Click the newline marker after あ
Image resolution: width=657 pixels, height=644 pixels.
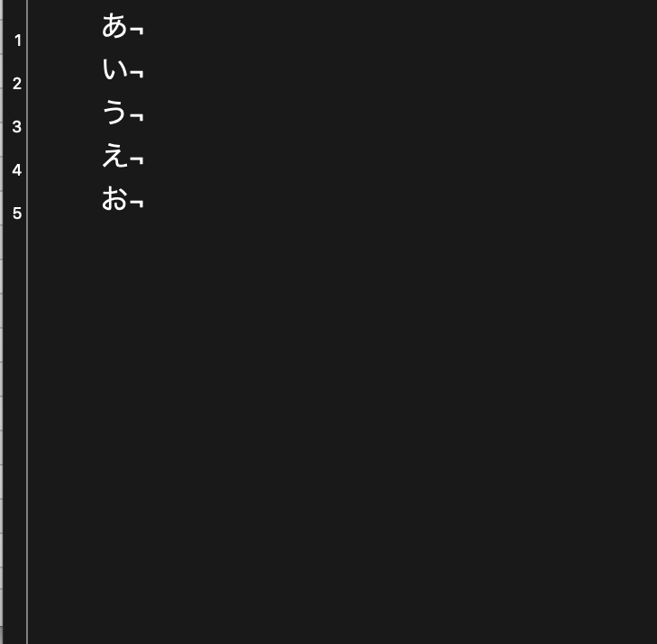point(136,30)
